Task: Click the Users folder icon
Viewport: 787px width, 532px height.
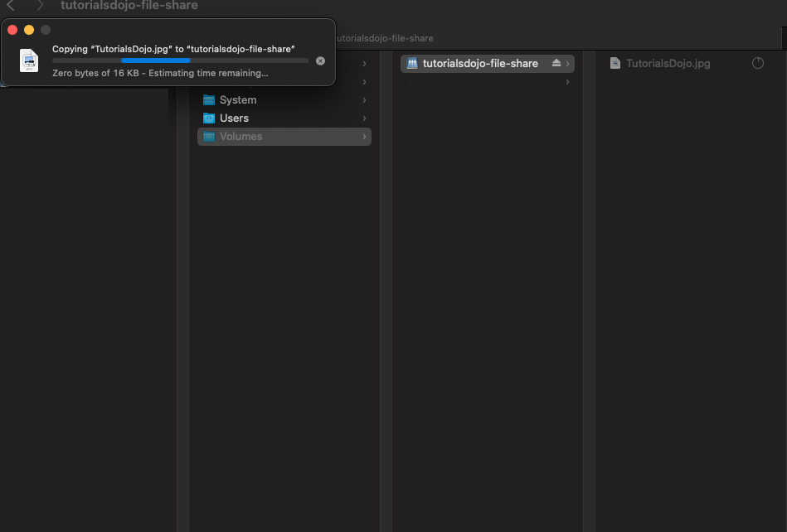Action: 209,118
